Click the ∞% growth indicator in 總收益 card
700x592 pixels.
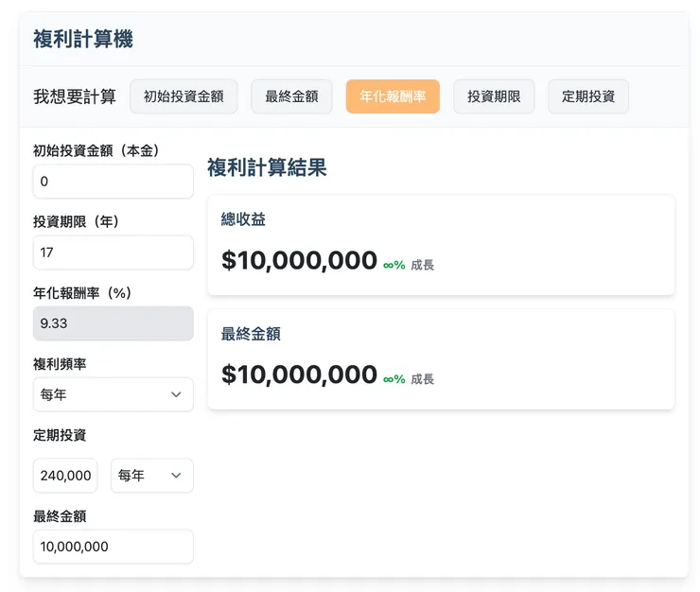pyautogui.click(x=394, y=265)
